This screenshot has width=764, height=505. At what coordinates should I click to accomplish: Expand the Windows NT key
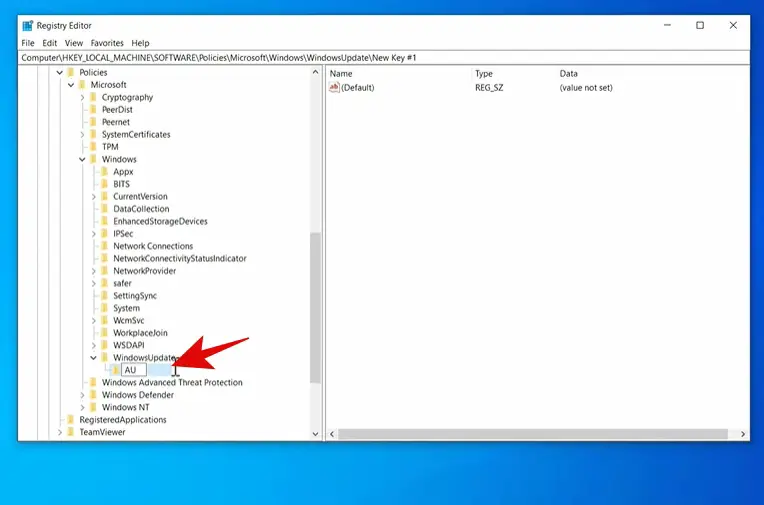point(82,408)
